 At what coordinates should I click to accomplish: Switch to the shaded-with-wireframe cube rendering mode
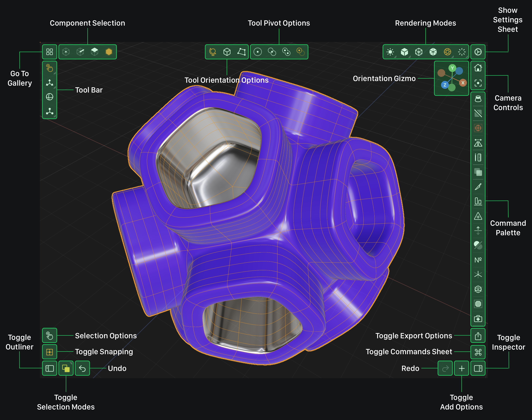(433, 52)
